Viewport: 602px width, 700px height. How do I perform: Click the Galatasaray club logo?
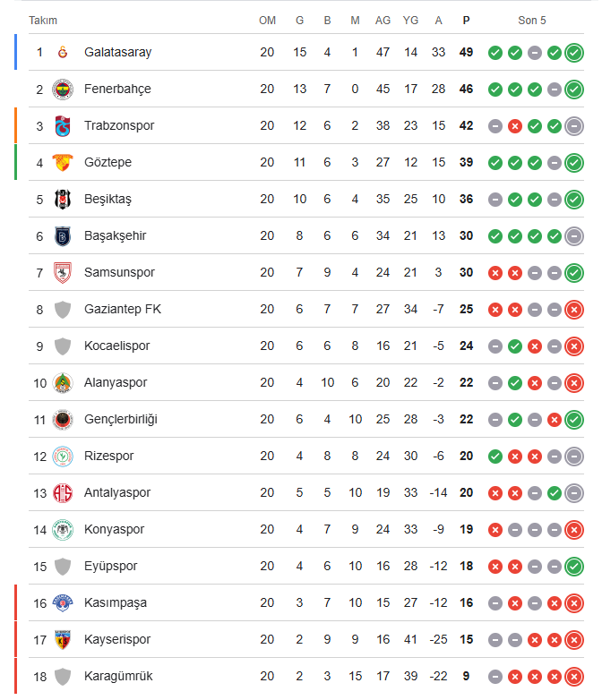63,53
